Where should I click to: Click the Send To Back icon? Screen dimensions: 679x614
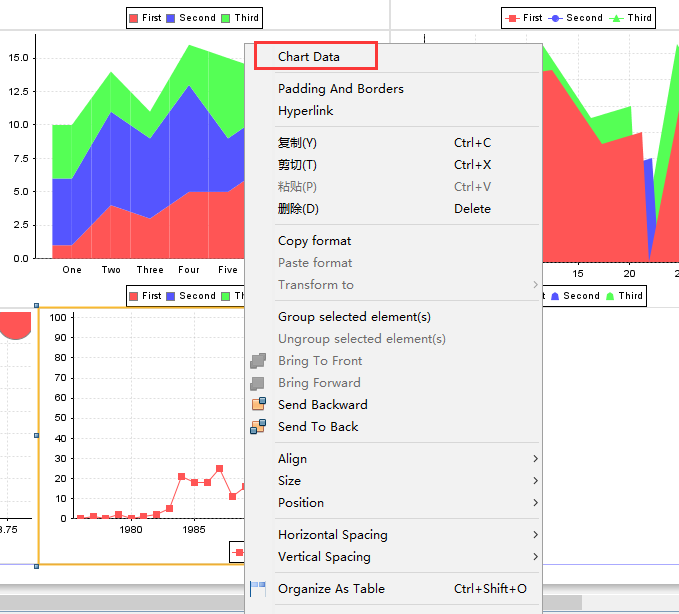click(x=259, y=426)
